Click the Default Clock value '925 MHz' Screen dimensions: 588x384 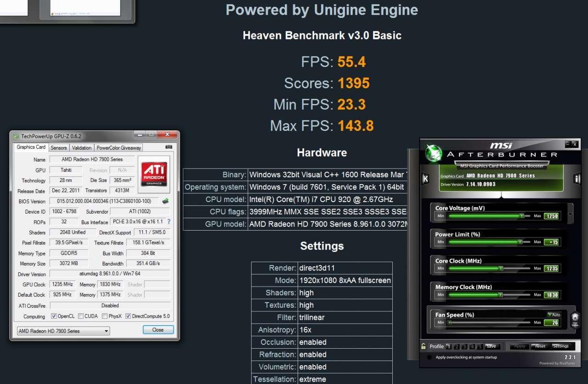(x=62, y=294)
